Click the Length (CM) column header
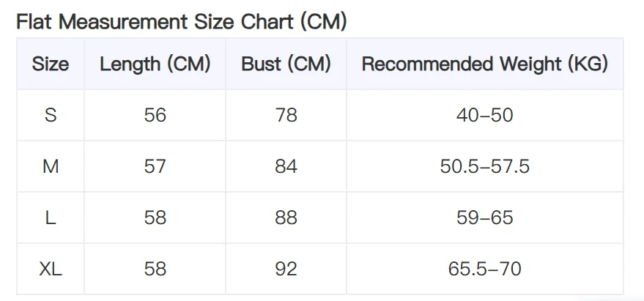This screenshot has height=301, width=644. tap(155, 64)
